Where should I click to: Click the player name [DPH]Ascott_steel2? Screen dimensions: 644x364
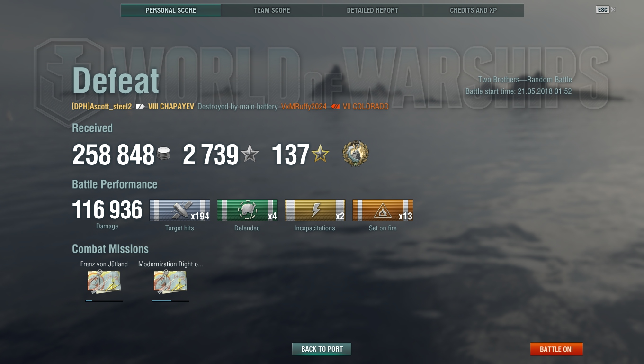tap(102, 107)
